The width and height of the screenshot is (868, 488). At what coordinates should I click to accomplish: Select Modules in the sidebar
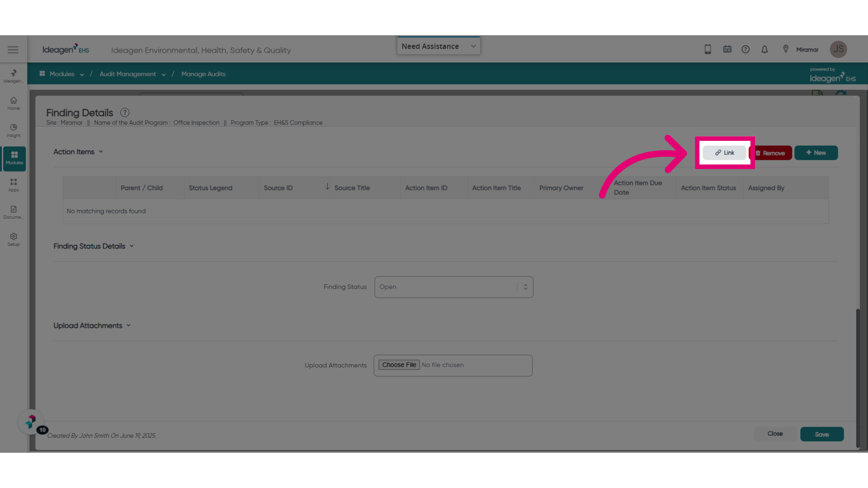click(14, 158)
